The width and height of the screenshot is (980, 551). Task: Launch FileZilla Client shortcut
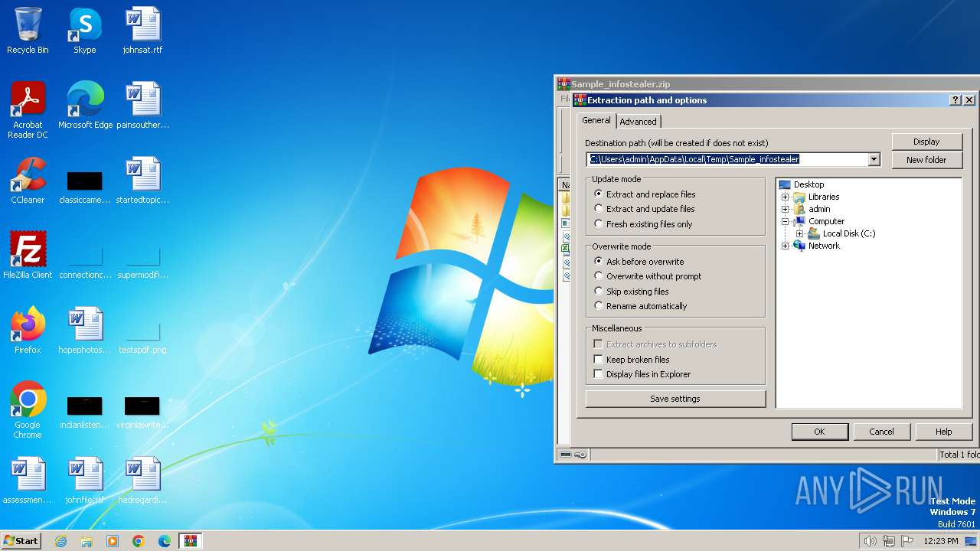(x=28, y=256)
